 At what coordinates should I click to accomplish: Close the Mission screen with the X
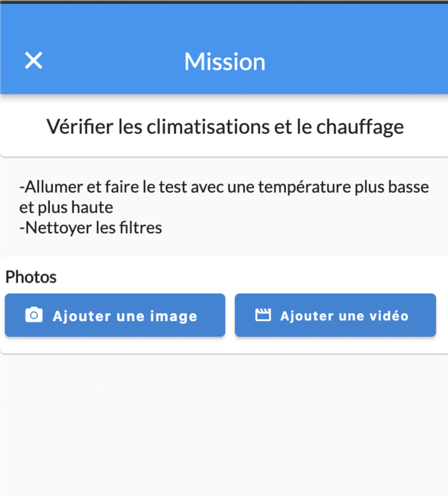(x=34, y=61)
